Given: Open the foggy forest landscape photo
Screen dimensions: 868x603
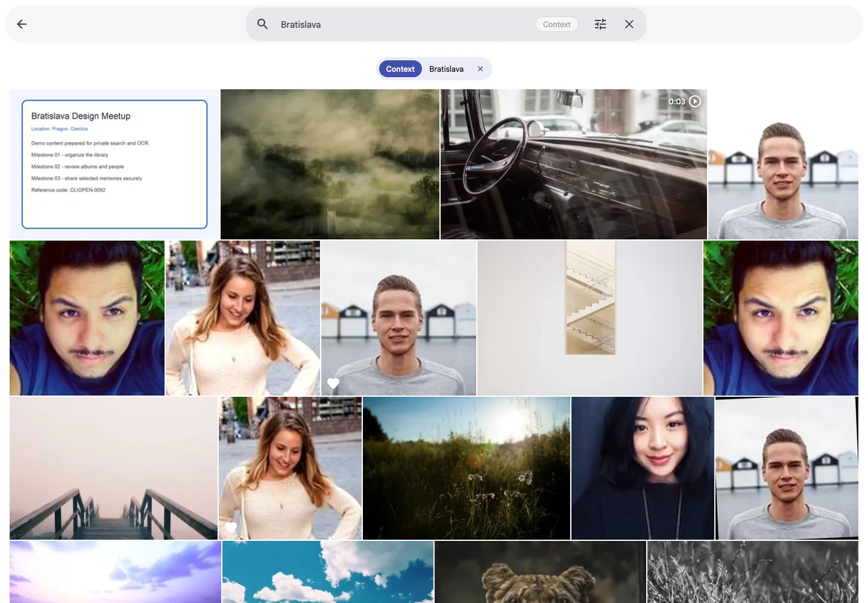Looking at the screenshot, I should pyautogui.click(x=330, y=164).
